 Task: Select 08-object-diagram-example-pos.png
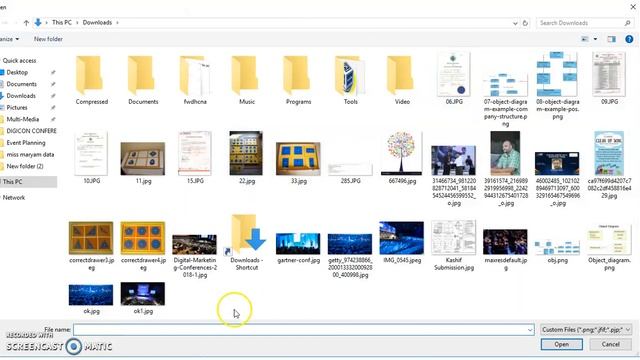(558, 86)
